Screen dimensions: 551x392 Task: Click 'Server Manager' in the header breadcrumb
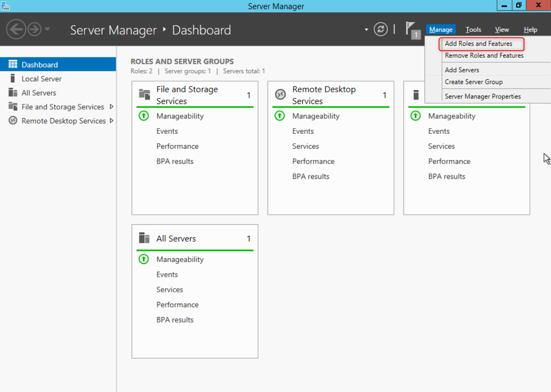tap(113, 30)
